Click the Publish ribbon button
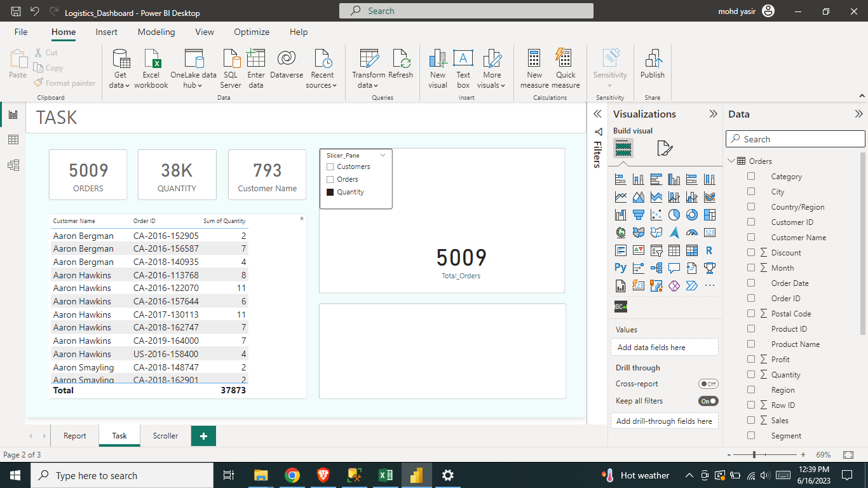Viewport: 868px width, 488px height. tap(653, 64)
